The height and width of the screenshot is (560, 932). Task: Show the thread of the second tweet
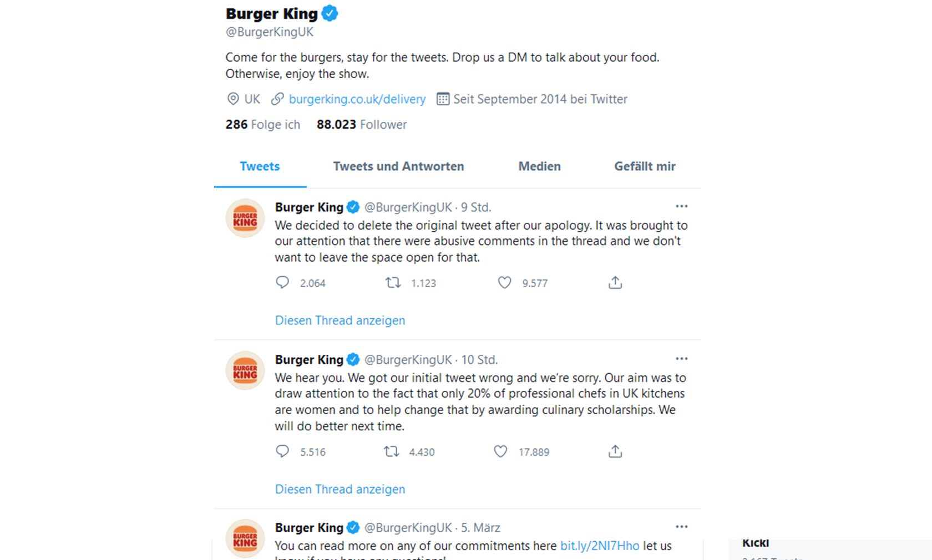(x=340, y=489)
